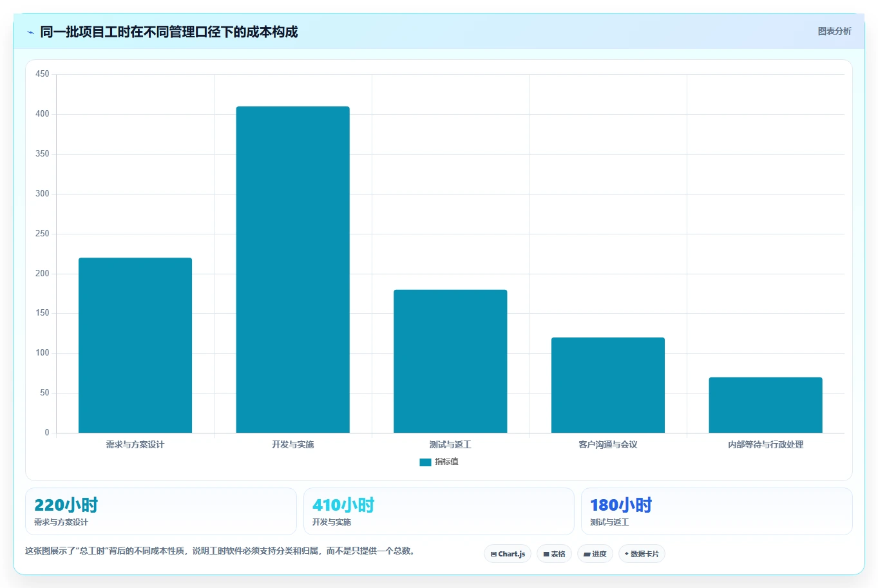The width and height of the screenshot is (878, 588).
Task: Click the x-axis label 需求与方案设计
Action: tap(135, 444)
